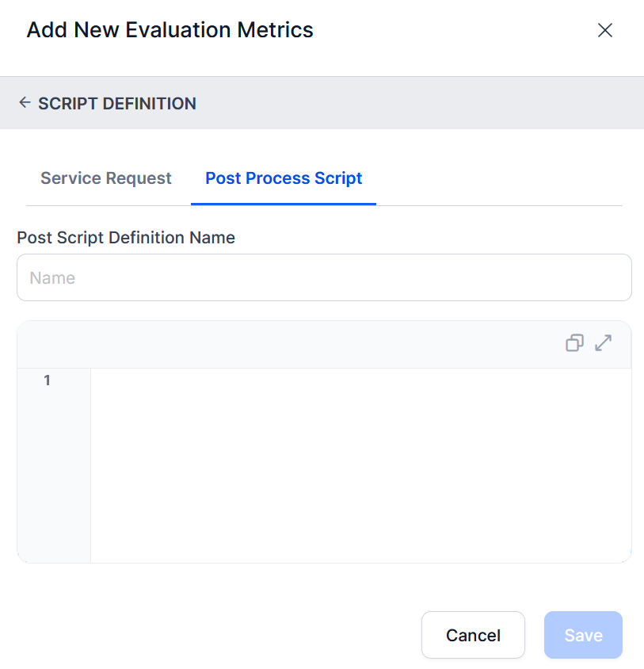Select the Post Process Script tab
Viewport: 644px width, 669px height.
coord(284,178)
